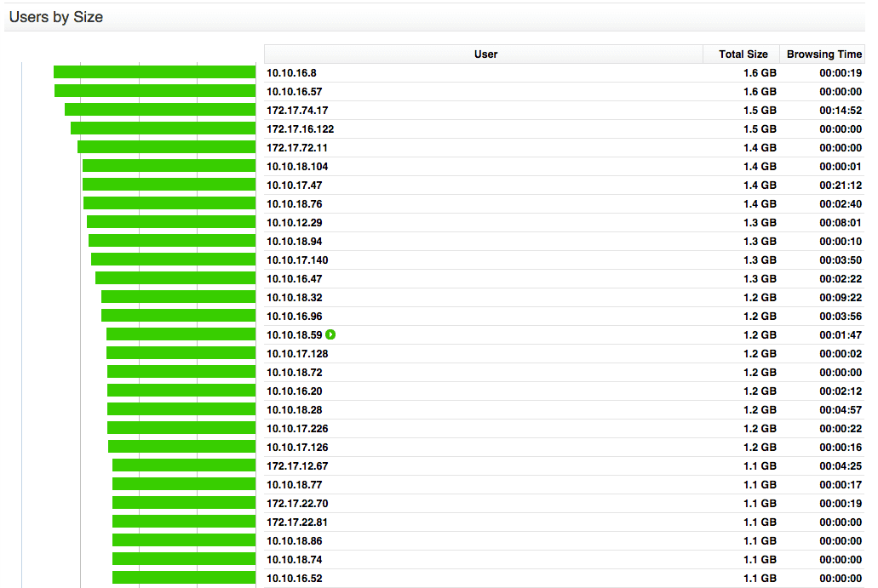
Task: Click the 1.1 GB size of 172.17.12.67
Action: (760, 466)
